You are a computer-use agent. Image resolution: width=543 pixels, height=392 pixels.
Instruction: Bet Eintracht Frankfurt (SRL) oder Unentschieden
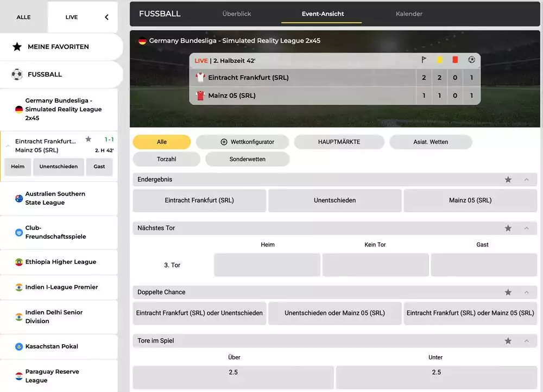(199, 313)
